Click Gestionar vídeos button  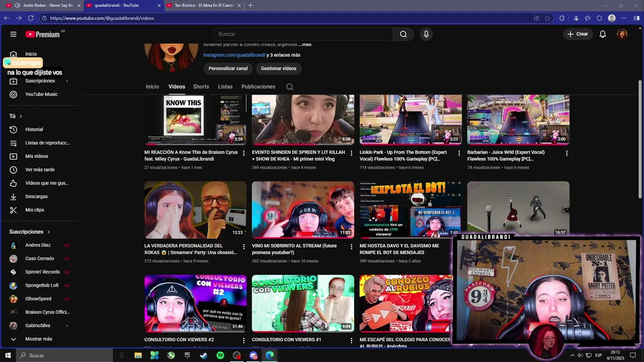[279, 68]
